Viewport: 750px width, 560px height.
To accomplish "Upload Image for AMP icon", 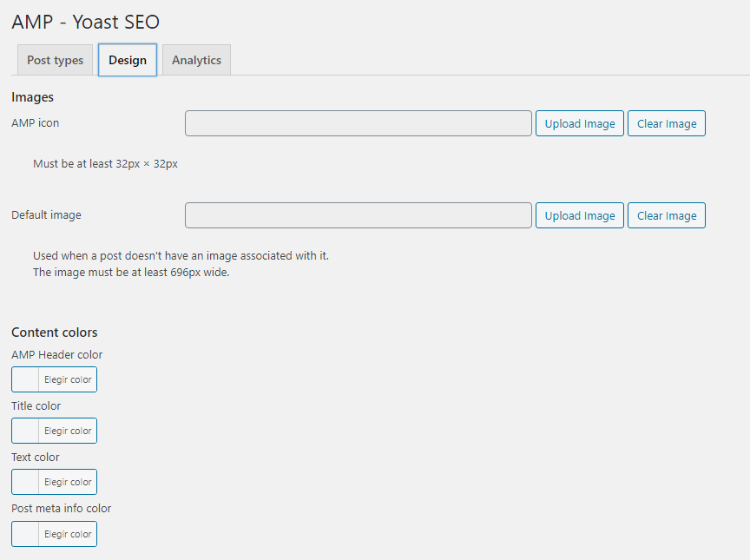I will pyautogui.click(x=580, y=123).
